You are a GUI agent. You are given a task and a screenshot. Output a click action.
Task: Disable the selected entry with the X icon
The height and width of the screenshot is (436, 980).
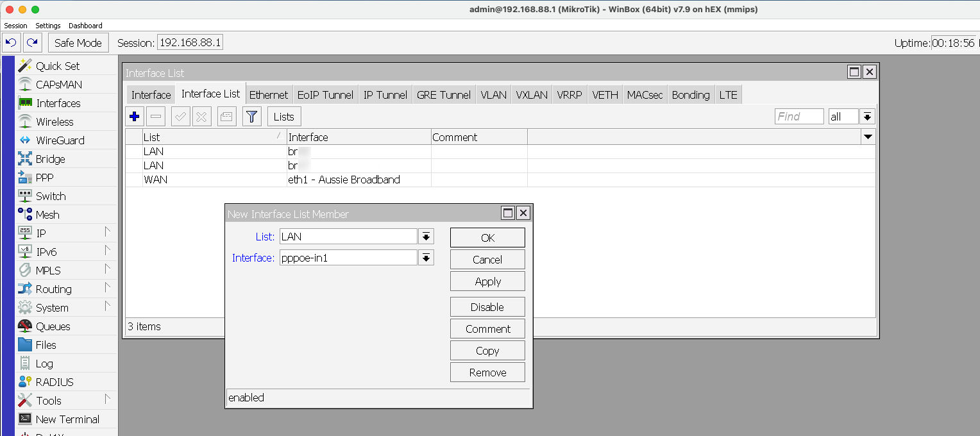203,116
